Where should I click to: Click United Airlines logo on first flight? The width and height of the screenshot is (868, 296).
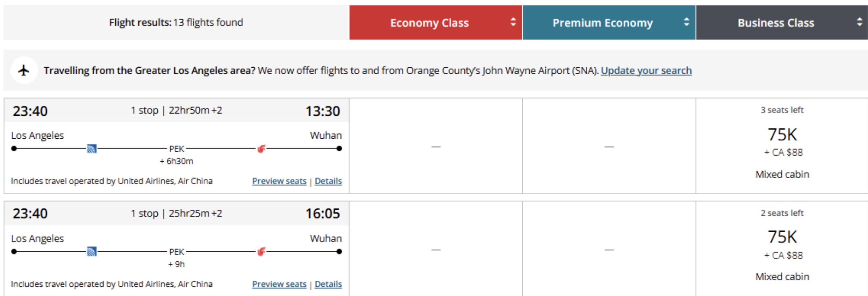(92, 149)
